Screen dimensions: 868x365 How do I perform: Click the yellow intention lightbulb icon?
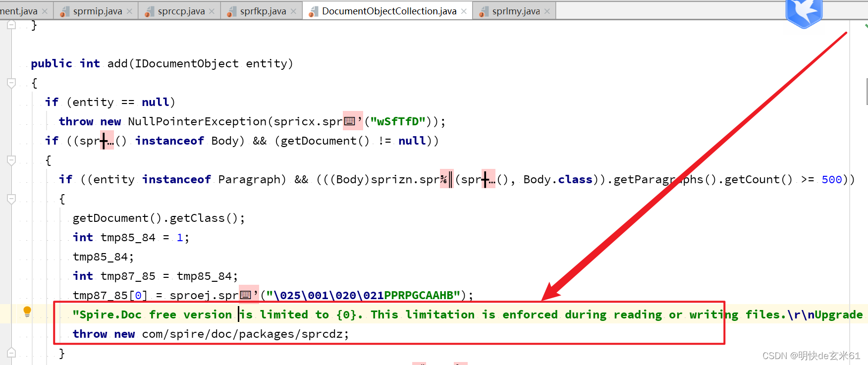pos(27,312)
